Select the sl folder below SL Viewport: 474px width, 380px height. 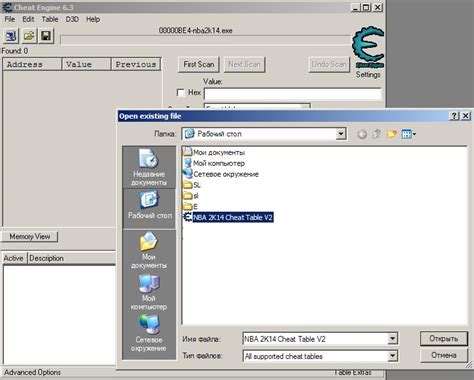click(x=191, y=196)
